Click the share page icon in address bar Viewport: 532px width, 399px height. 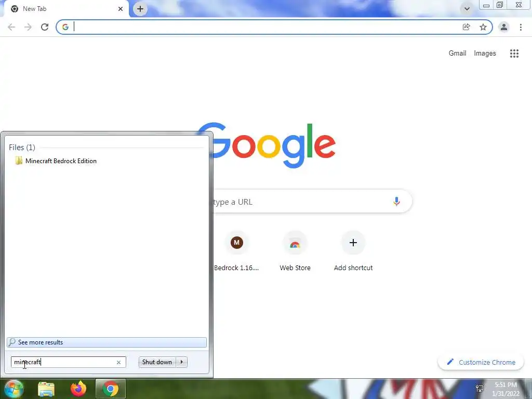click(466, 27)
